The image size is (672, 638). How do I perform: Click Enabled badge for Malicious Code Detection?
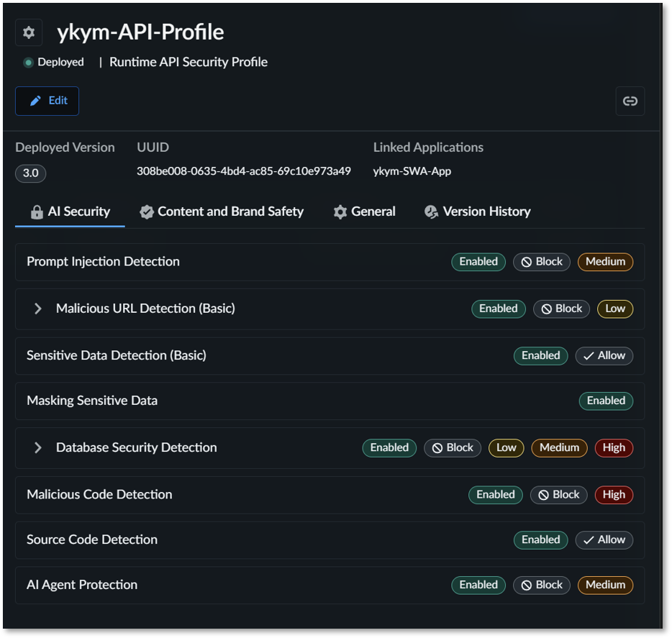pyautogui.click(x=496, y=495)
